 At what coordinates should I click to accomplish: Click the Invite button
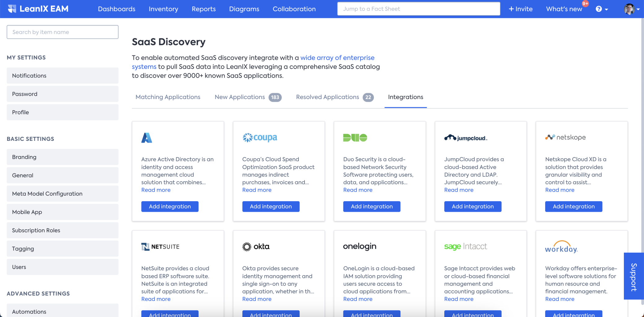coord(521,9)
